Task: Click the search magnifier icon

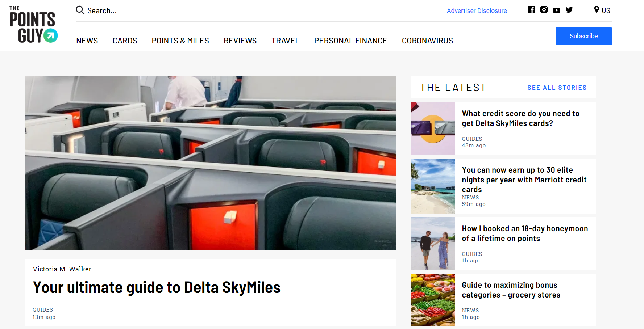Action: click(x=80, y=10)
